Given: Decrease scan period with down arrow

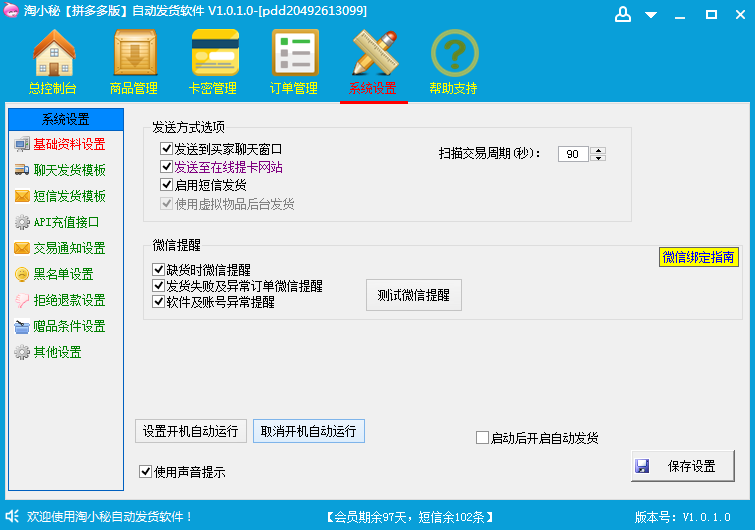Looking at the screenshot, I should (598, 158).
